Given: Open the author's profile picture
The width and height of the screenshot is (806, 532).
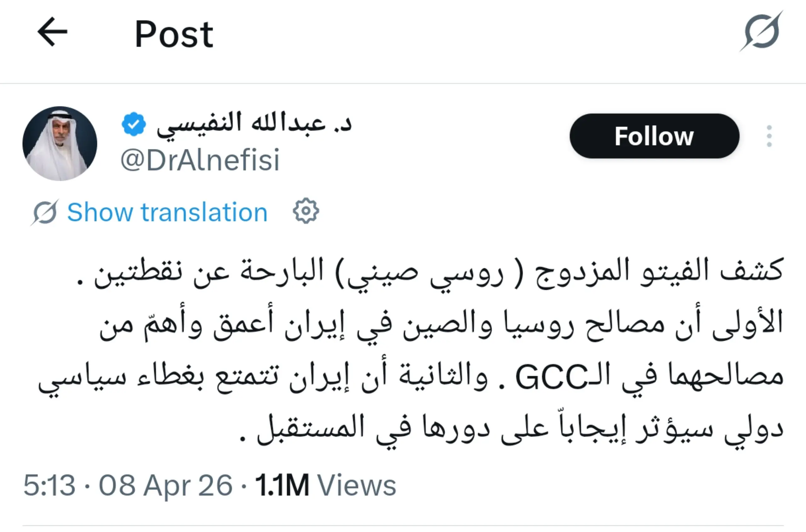Looking at the screenshot, I should coord(60,144).
